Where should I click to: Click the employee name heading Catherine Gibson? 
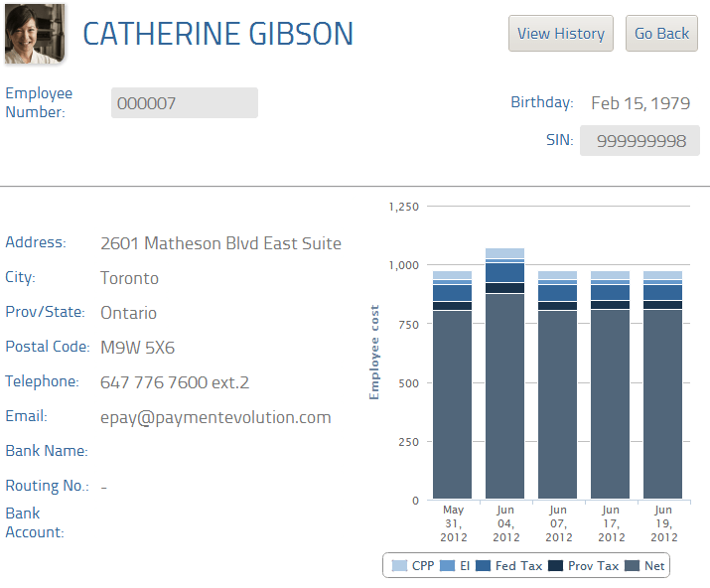pyautogui.click(x=217, y=34)
